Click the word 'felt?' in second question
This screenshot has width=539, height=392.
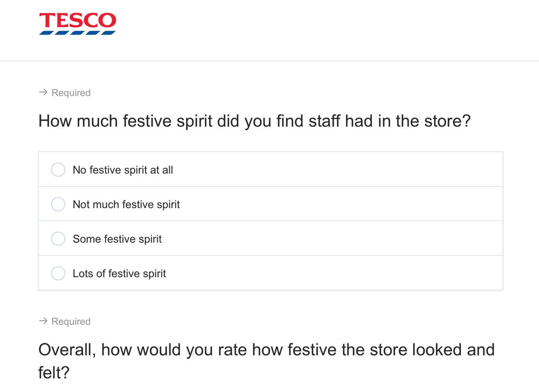[x=54, y=373]
